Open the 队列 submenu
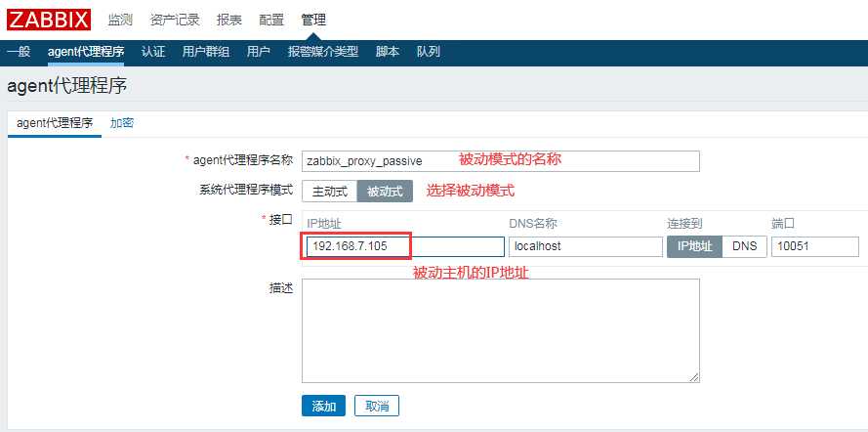Screen dimensions: 868x432 pos(429,52)
